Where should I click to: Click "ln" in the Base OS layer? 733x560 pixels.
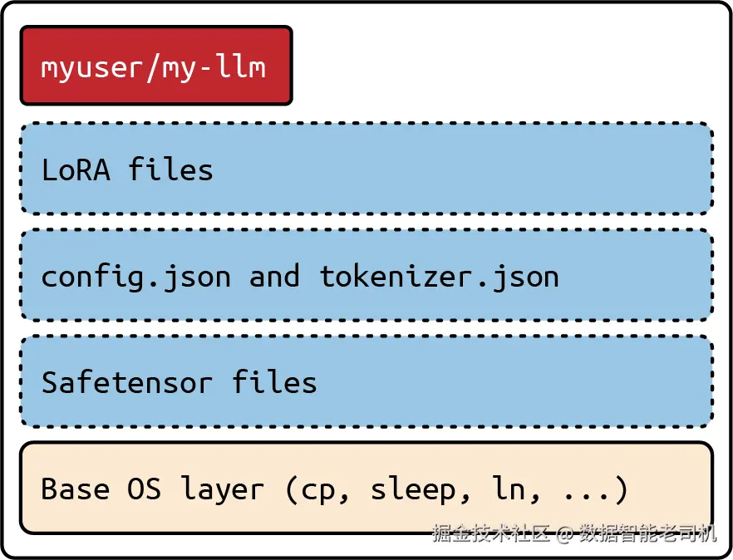pos(509,489)
